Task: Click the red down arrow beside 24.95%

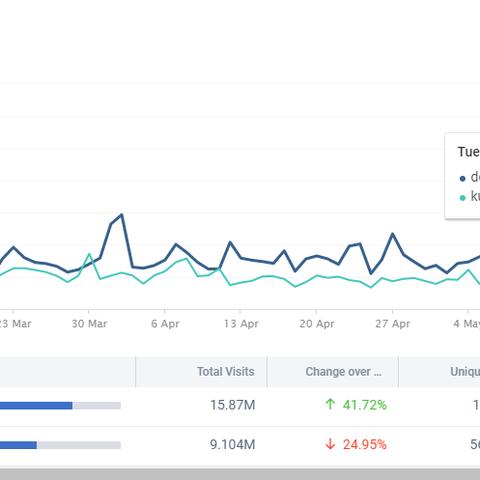Action: [330, 444]
